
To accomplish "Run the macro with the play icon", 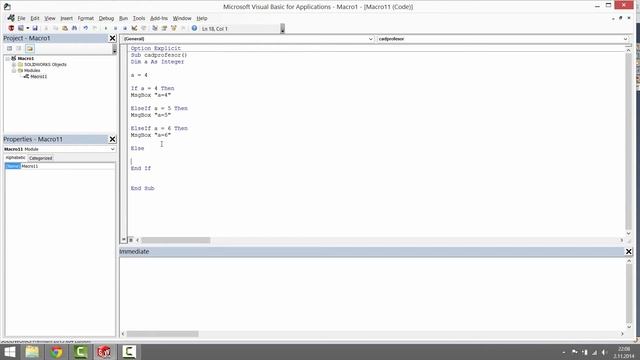I will (106, 28).
